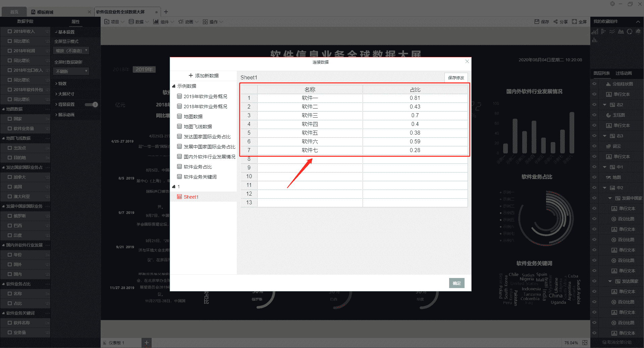The height and width of the screenshot is (348, 644).
Task: Open the 全屏显示模式 dropdown 缩放（不滚动）
Action: click(x=71, y=51)
